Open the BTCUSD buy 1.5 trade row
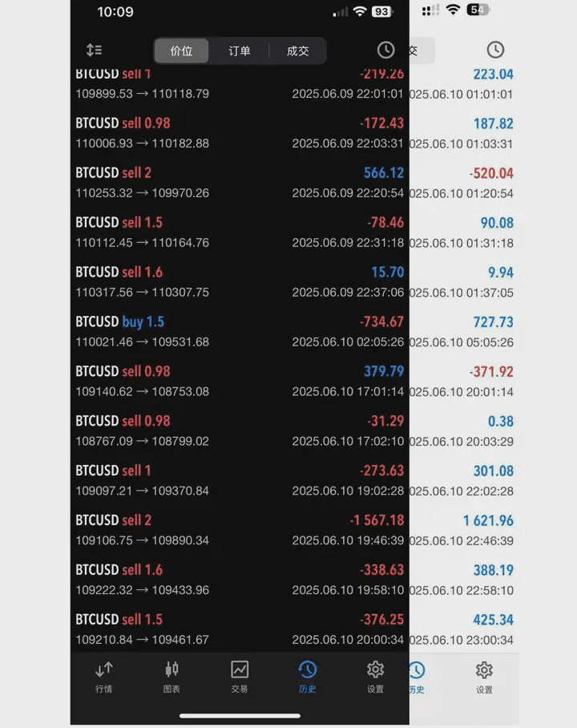This screenshot has width=577, height=728. pyautogui.click(x=240, y=331)
